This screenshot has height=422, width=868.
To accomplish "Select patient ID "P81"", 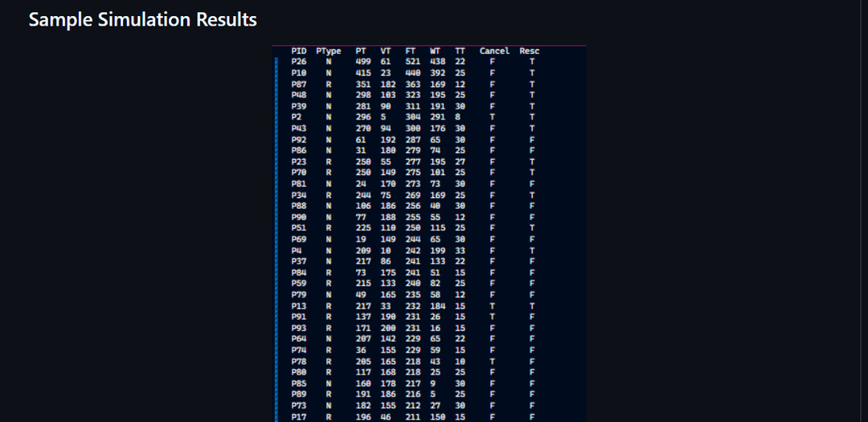I will (x=299, y=183).
